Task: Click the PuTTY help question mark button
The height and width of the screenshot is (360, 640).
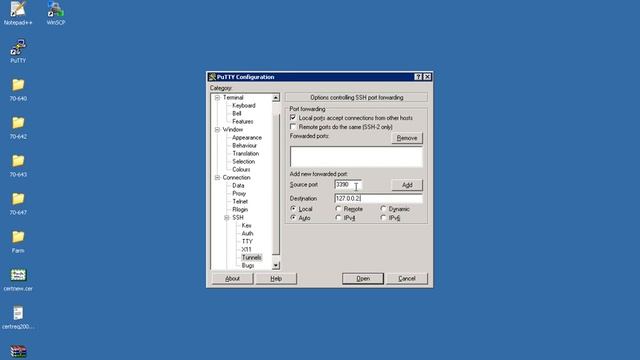Action: click(x=418, y=77)
